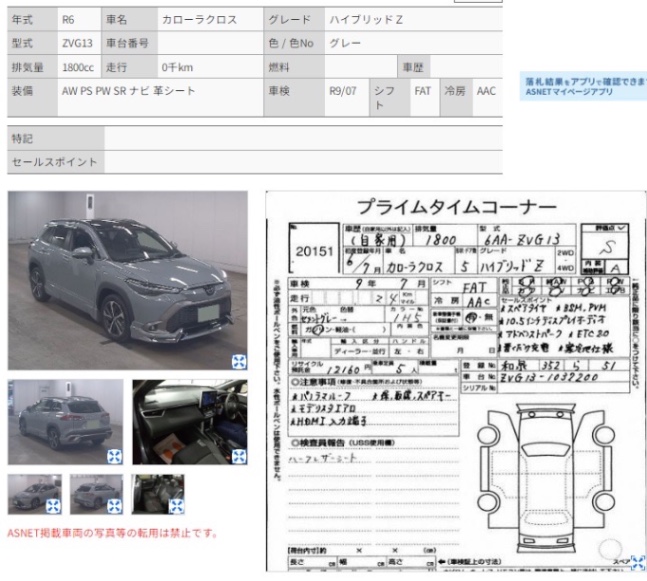Screen dimensions: 647x581
Task: Expand the small front-angle thumbnail icon
Action: coord(53,506)
